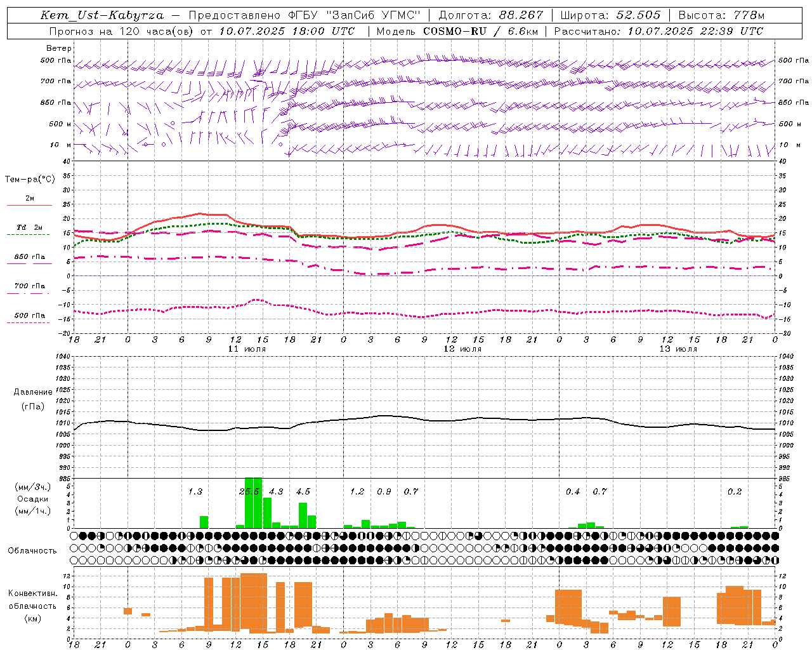Image resolution: width=812 pixels, height=650 pixels.
Task: Click the grid resolution 6.6км
Action: click(523, 31)
